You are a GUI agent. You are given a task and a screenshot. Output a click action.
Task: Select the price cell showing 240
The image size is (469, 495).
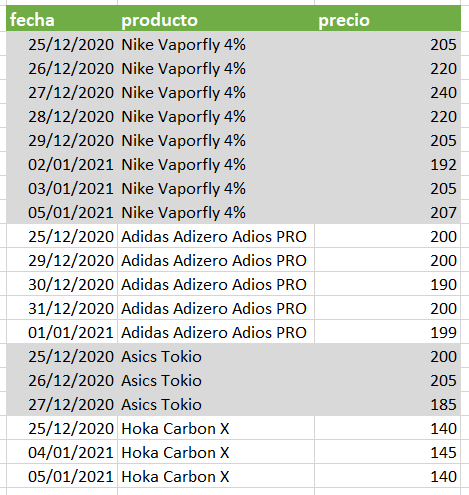click(x=387, y=93)
